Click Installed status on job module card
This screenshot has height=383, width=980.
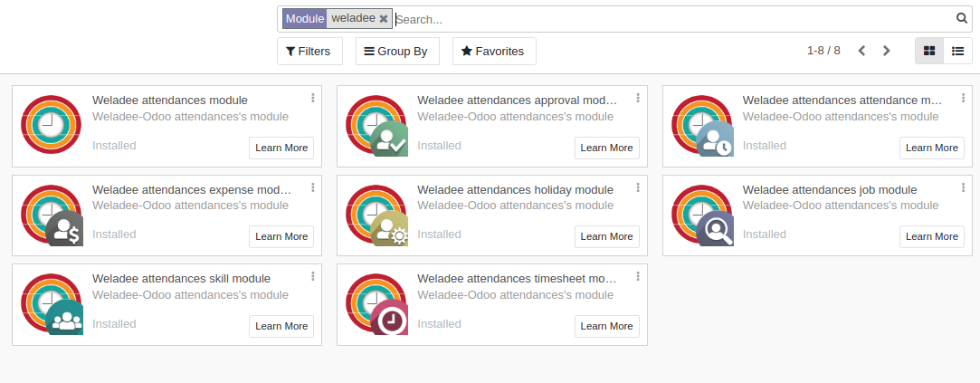765,234
